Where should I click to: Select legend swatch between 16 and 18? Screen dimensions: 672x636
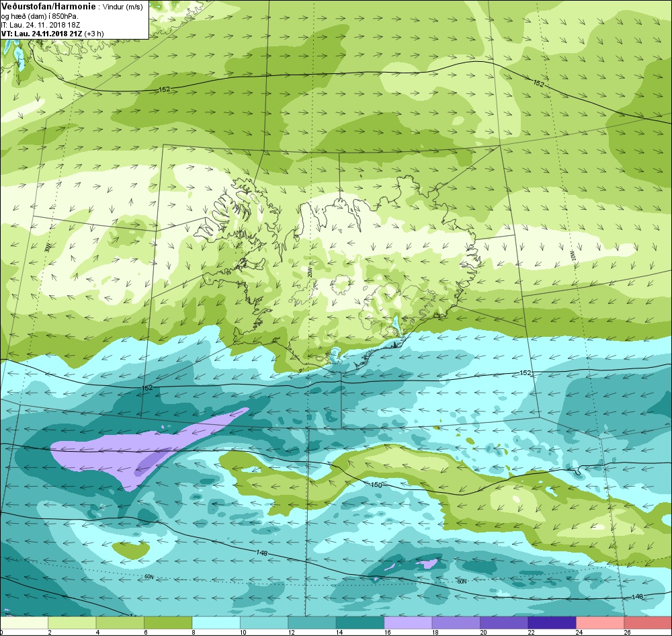coord(408,623)
